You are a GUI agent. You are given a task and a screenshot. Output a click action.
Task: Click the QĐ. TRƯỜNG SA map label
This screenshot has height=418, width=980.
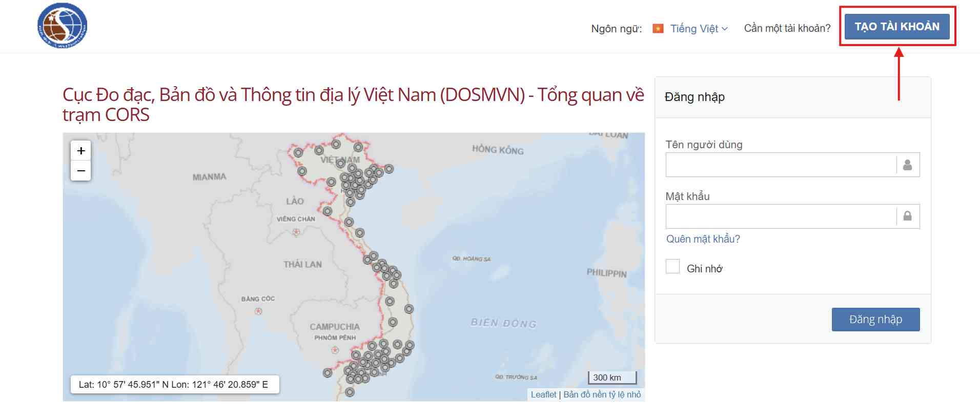tap(516, 377)
